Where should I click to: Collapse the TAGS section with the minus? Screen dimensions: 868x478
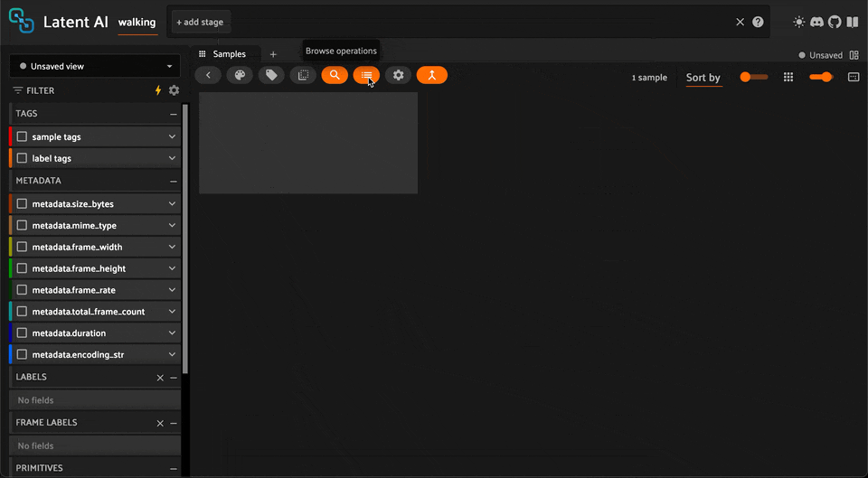tap(174, 114)
